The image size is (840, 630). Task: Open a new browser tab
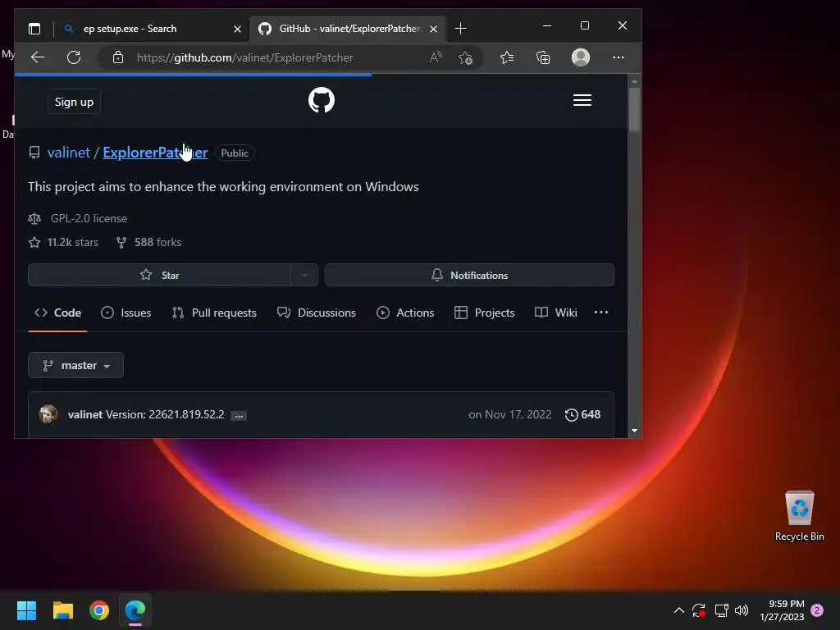(460, 29)
